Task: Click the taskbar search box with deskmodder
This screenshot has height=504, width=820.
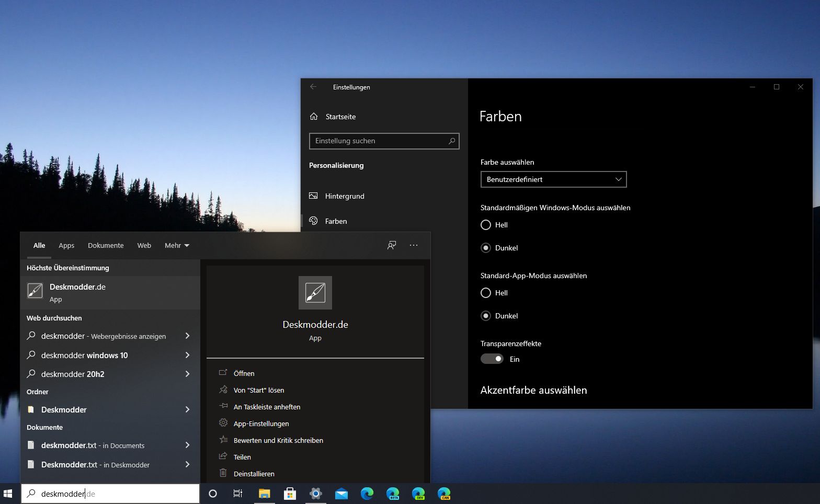Action: 110,494
